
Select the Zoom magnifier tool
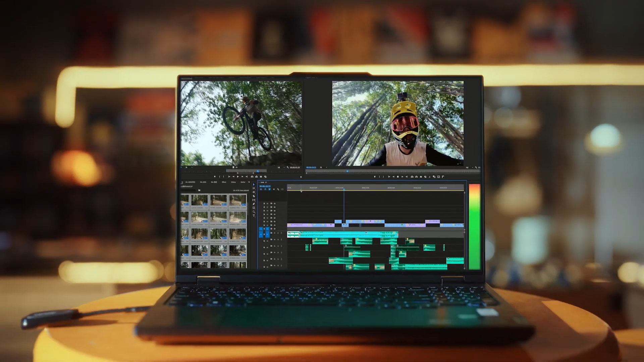(x=254, y=212)
